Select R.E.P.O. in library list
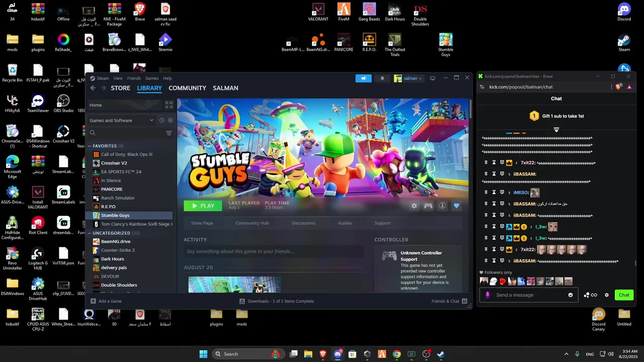Screen dimensions: 644x362 tap(109, 207)
